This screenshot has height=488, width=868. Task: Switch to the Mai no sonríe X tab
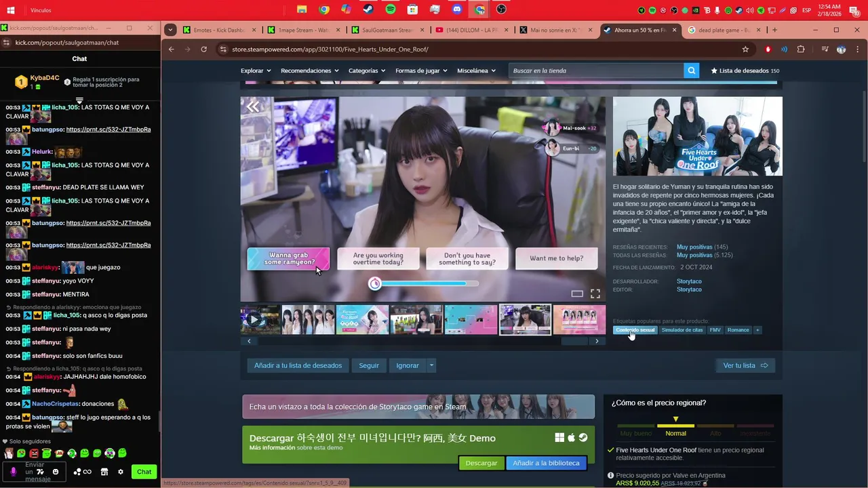click(x=555, y=30)
